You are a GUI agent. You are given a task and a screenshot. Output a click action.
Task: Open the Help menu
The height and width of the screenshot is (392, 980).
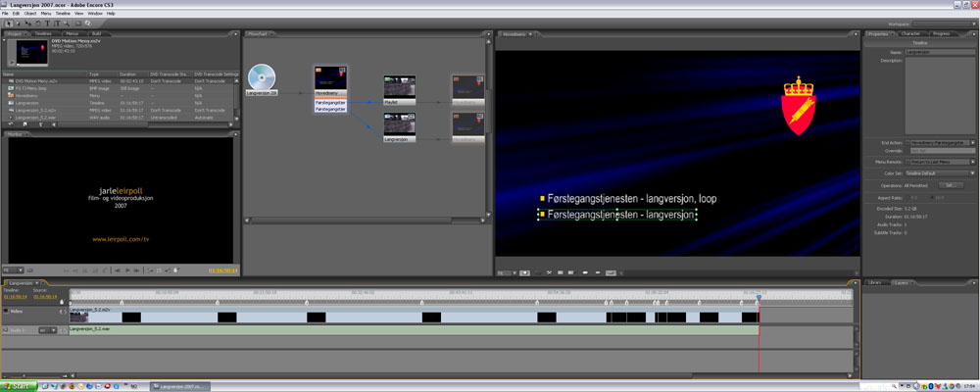coord(111,13)
